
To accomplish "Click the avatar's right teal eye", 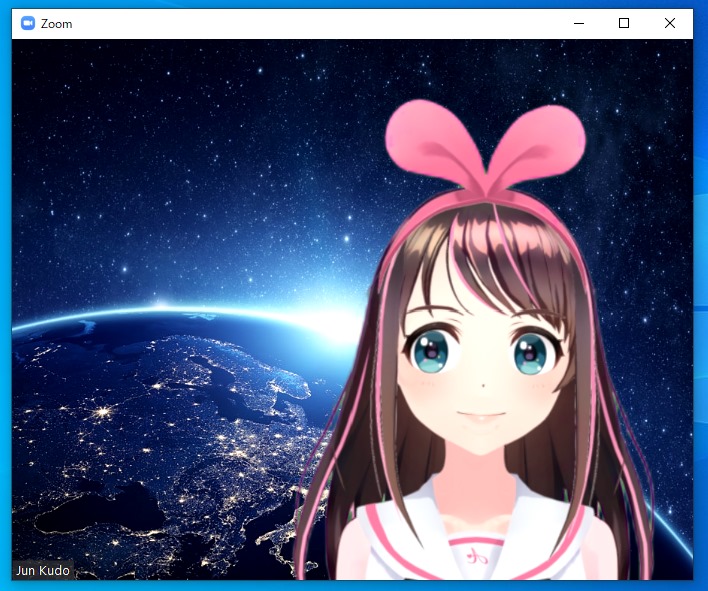I will 530,352.
